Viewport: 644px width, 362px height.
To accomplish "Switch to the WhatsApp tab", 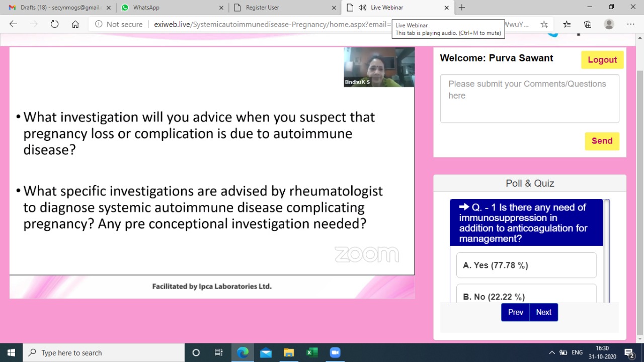I will click(x=171, y=8).
